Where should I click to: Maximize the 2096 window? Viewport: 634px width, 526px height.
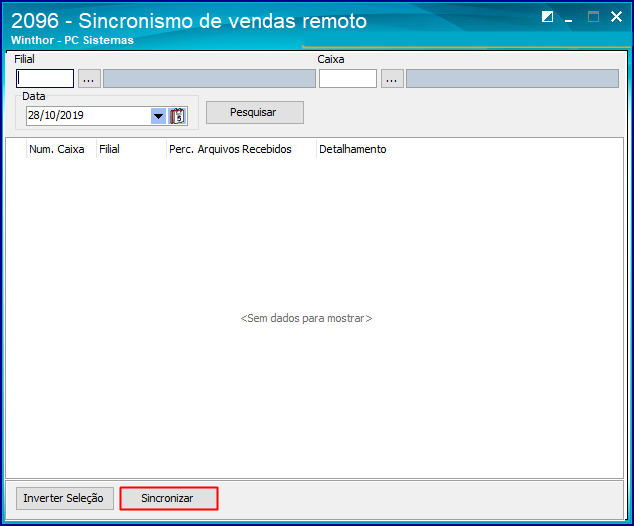click(x=593, y=17)
